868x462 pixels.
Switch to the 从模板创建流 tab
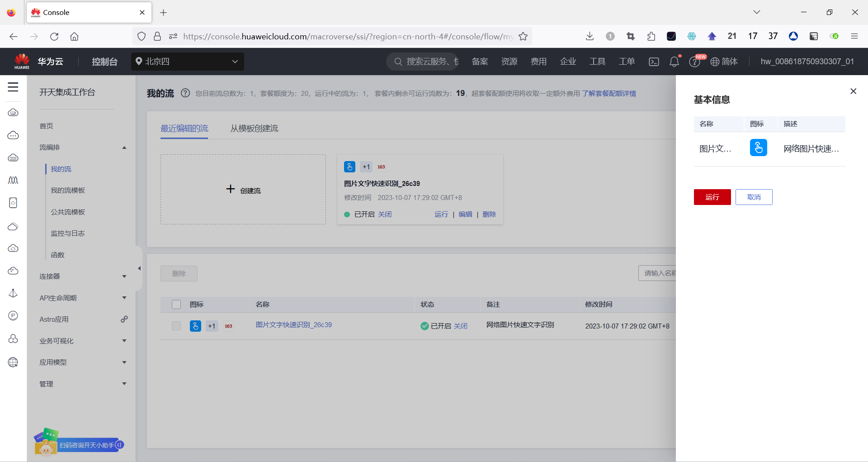click(254, 128)
